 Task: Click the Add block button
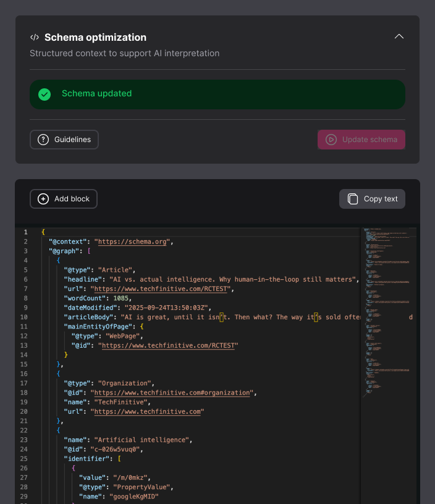tap(64, 199)
